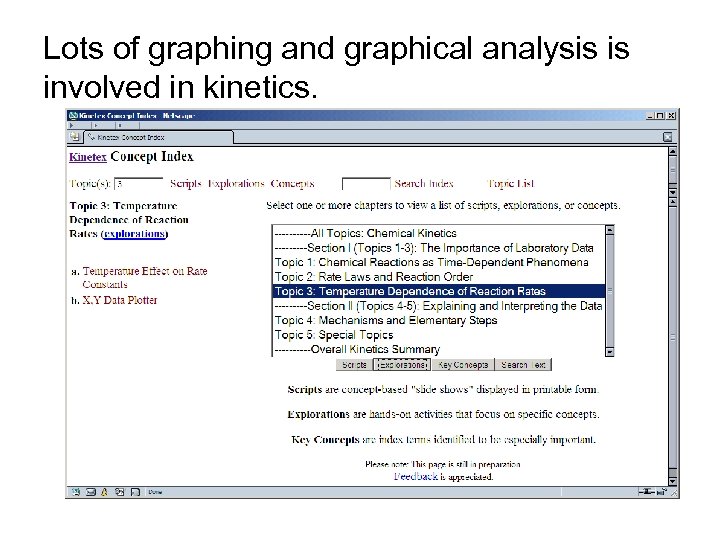Open the Composer icon in status bar
The width and height of the screenshot is (720, 540).
coord(119,492)
